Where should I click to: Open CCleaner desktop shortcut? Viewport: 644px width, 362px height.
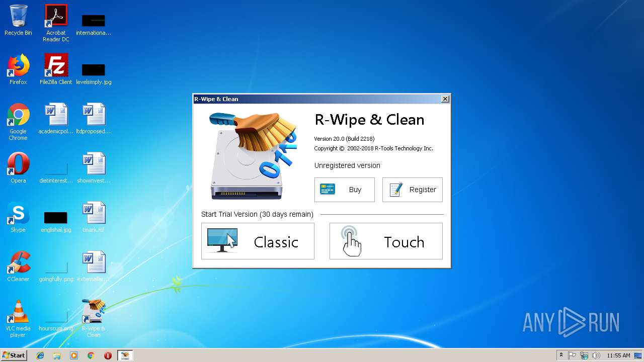pos(18,266)
